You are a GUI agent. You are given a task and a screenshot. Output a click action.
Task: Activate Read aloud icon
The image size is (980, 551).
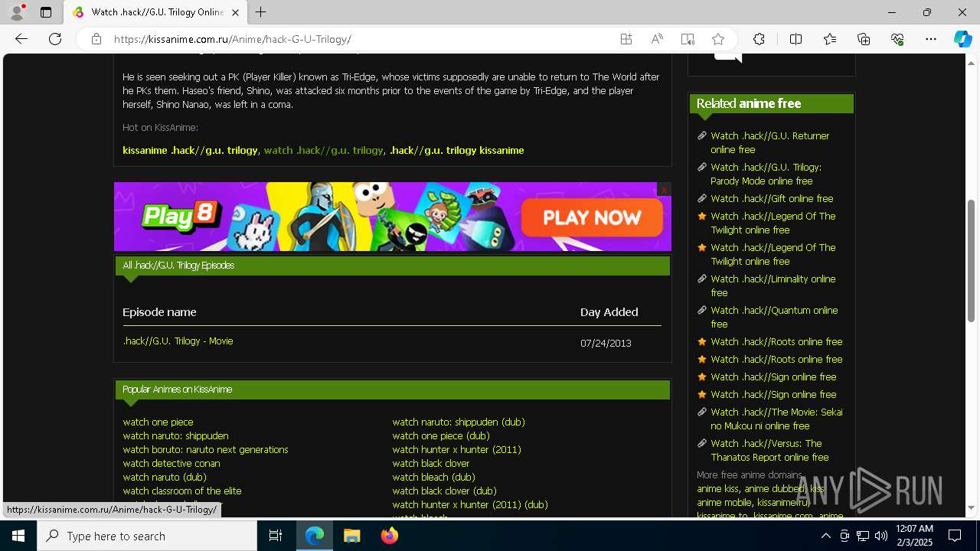point(657,39)
